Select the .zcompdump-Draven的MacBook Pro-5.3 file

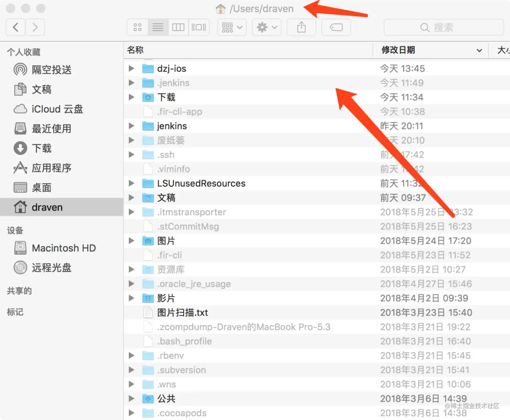point(244,327)
